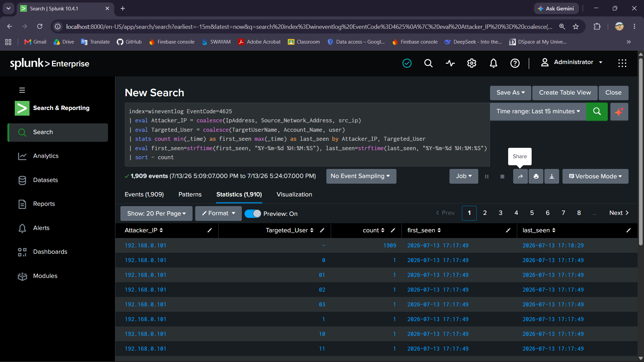Click the Search & Reporting app icon
Image resolution: width=644 pixels, height=362 pixels.
coord(22,108)
